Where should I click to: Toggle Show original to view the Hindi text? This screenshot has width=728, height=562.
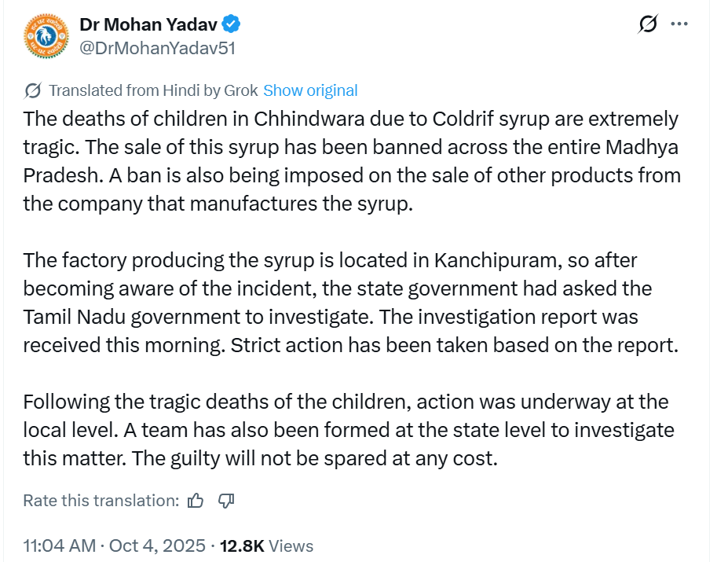(310, 90)
